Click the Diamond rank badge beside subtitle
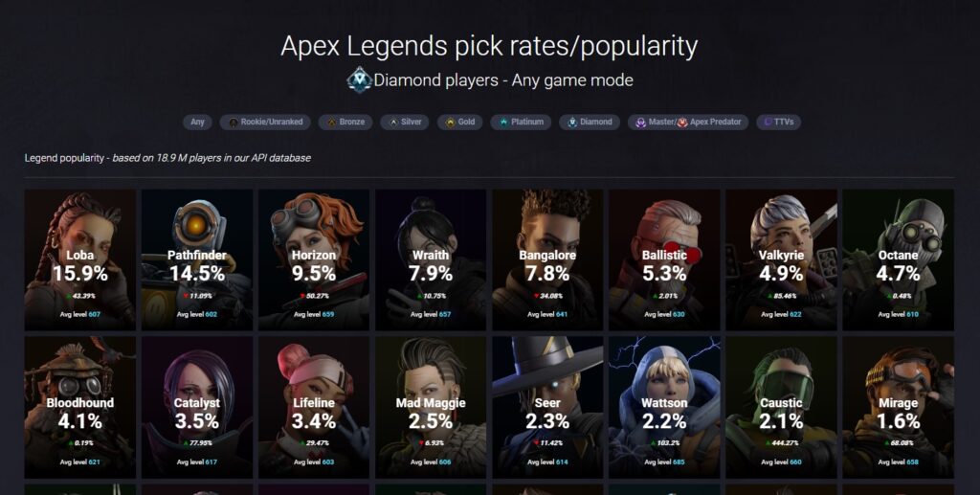The image size is (980, 495). [360, 79]
